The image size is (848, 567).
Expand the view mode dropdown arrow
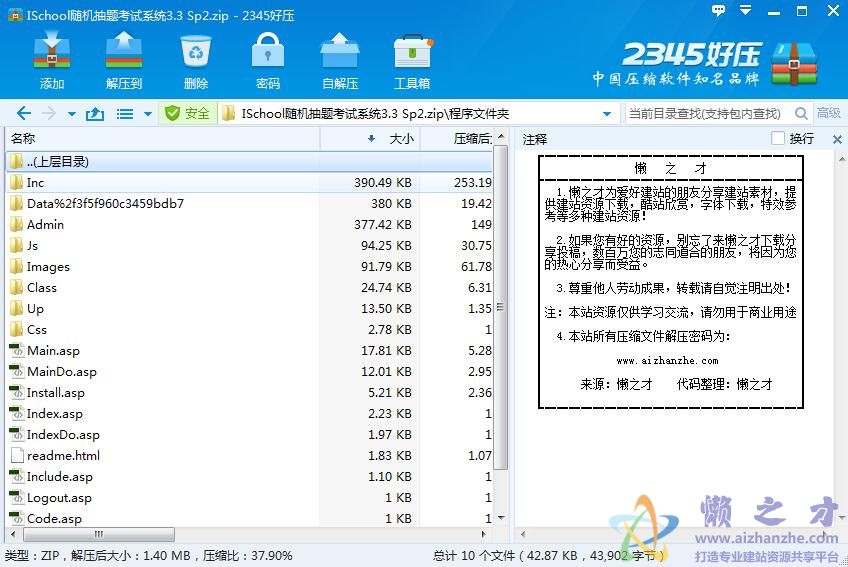coord(148,114)
